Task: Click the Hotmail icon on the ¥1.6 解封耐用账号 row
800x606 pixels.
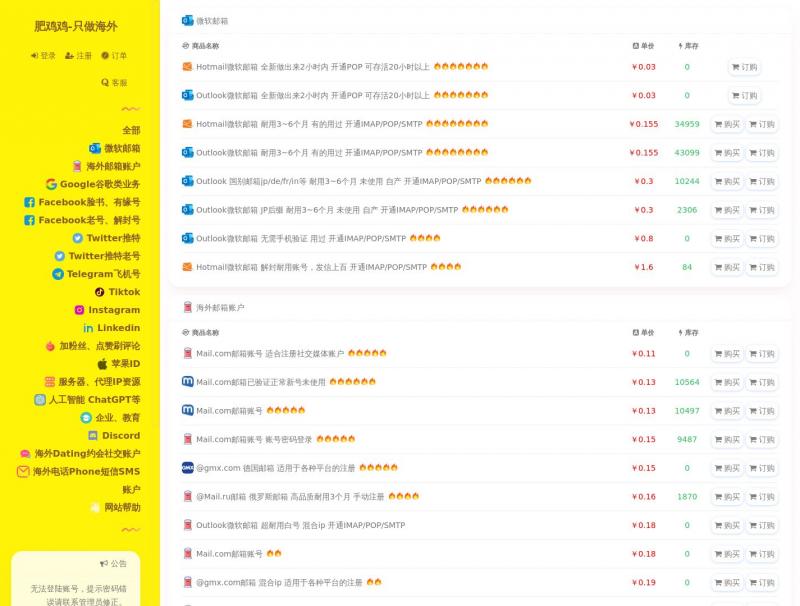Action: [x=188, y=267]
